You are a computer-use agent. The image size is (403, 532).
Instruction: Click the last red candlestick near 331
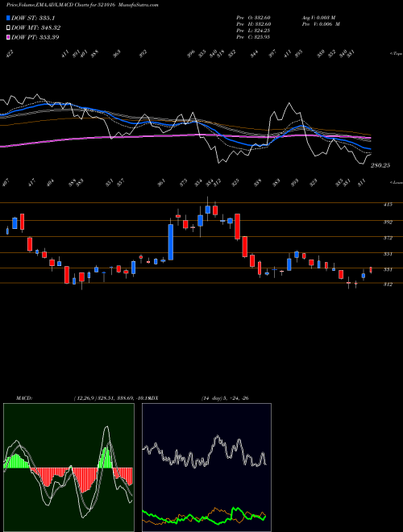pos(371,270)
